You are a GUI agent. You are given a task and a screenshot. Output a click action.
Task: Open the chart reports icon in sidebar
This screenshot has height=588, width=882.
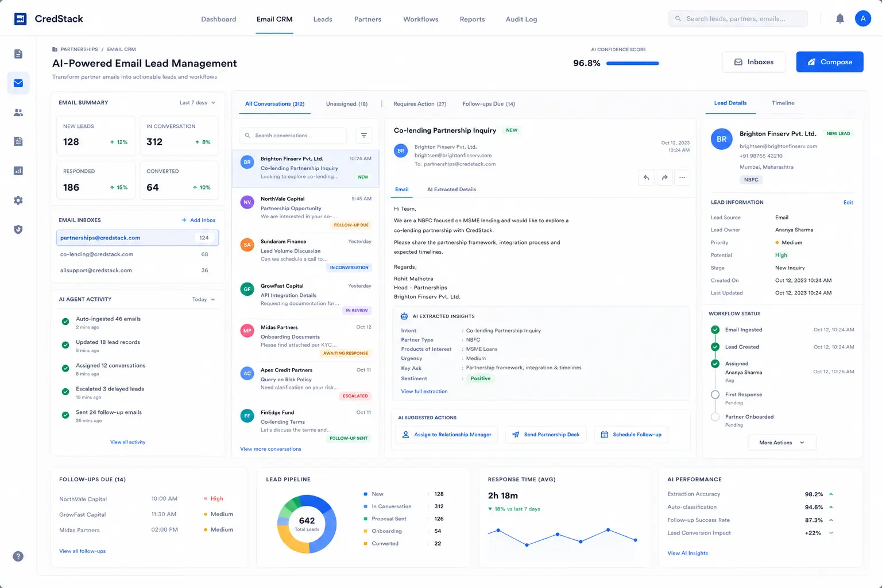(18, 171)
